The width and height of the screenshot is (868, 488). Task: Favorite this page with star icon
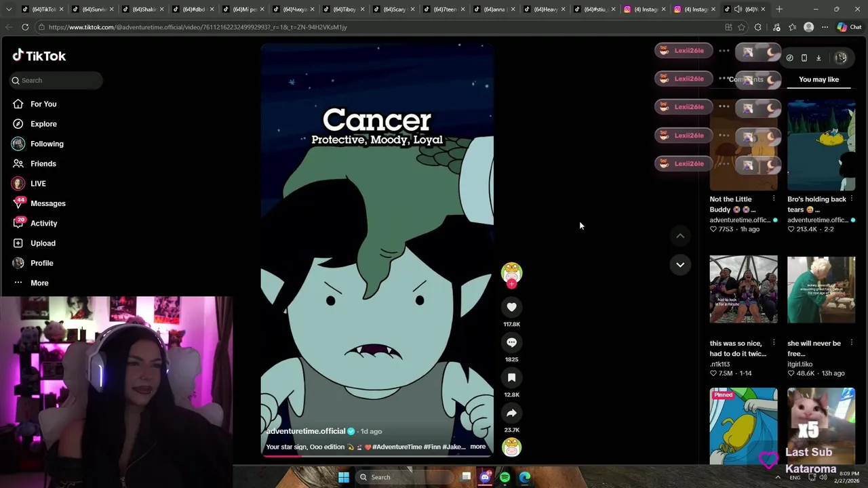741,27
